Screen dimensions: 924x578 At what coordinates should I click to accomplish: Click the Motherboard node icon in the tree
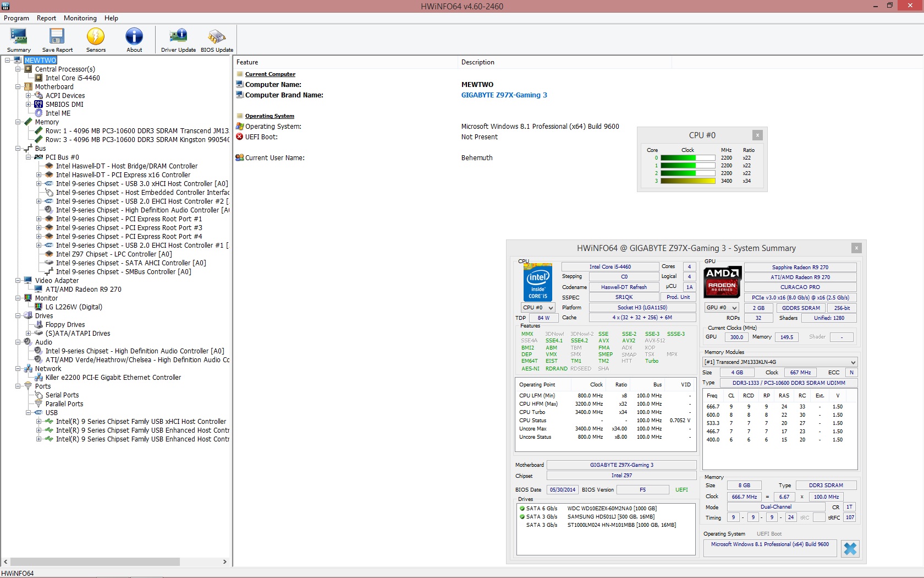pyautogui.click(x=29, y=87)
